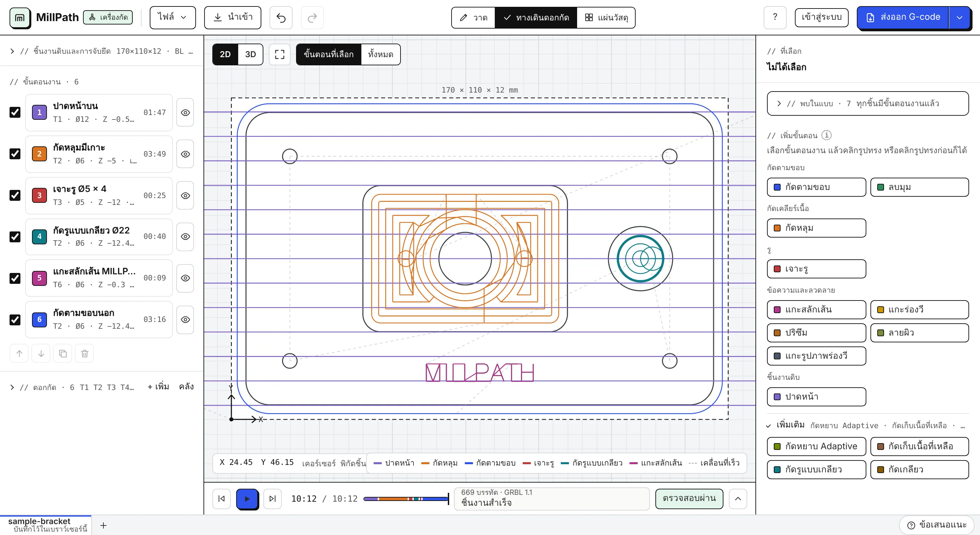Click the redo arrow icon
980x535 pixels.
(x=312, y=17)
